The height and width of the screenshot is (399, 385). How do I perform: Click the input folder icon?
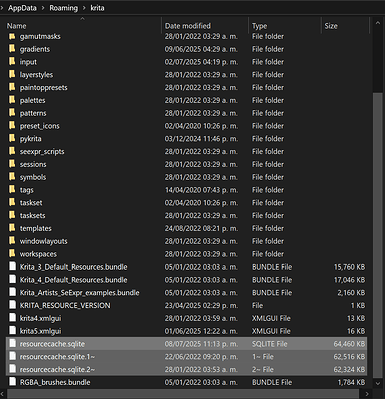(x=12, y=62)
